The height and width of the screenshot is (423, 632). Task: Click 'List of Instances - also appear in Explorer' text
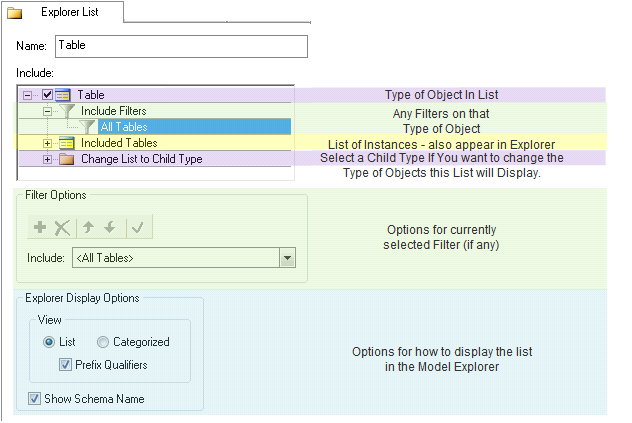[x=441, y=144]
